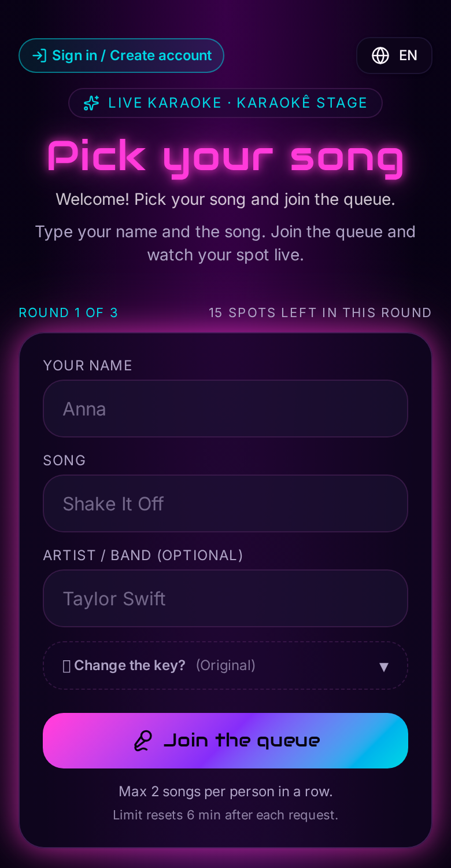451x868 pixels.
Task: Open Sign in / Create account
Action: click(x=121, y=56)
